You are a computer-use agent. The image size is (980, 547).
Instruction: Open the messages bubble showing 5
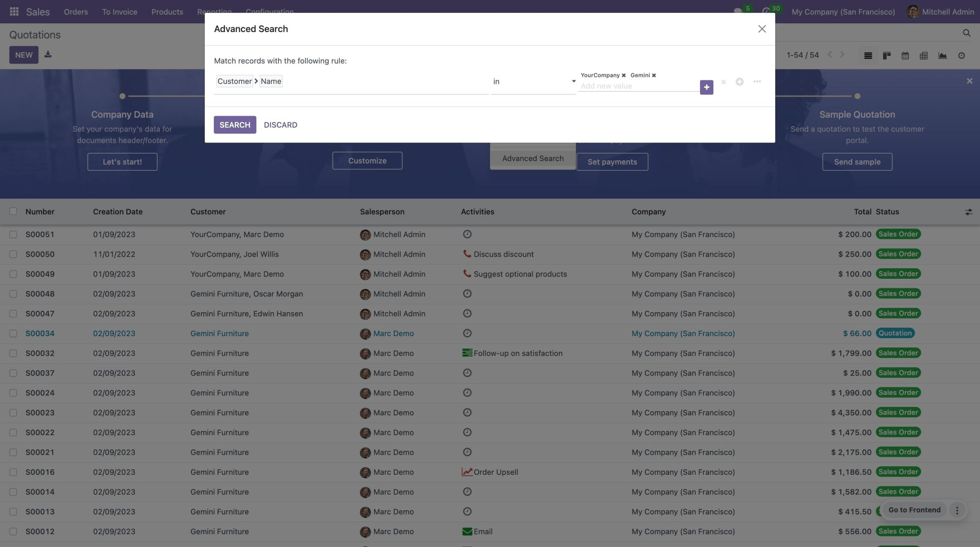[x=739, y=10]
